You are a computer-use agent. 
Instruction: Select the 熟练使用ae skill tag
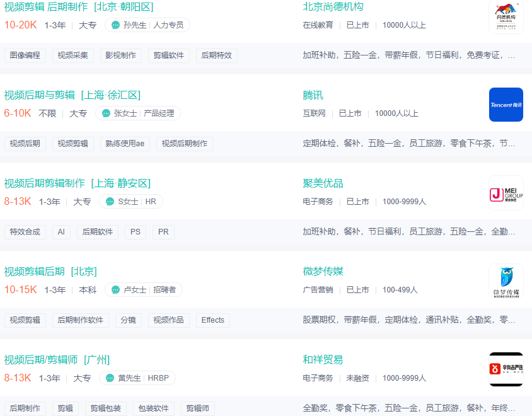coord(125,144)
